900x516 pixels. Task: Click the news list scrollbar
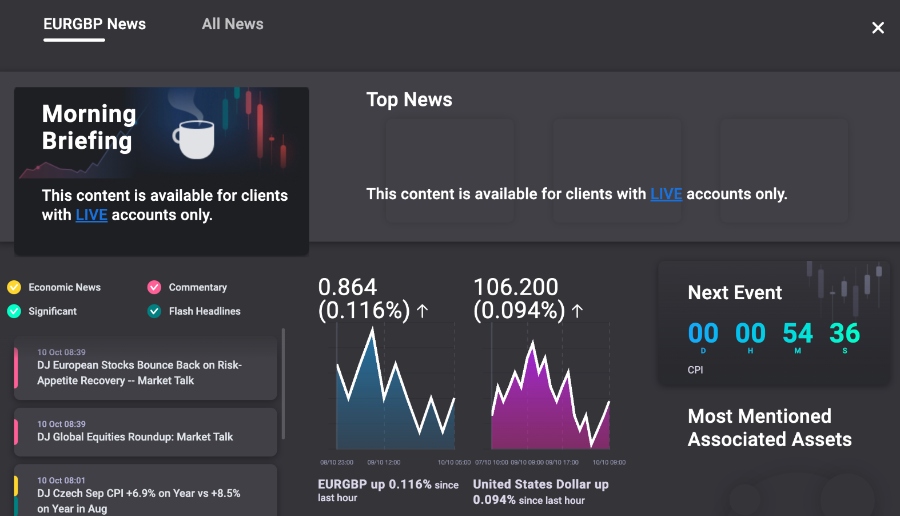pyautogui.click(x=283, y=383)
